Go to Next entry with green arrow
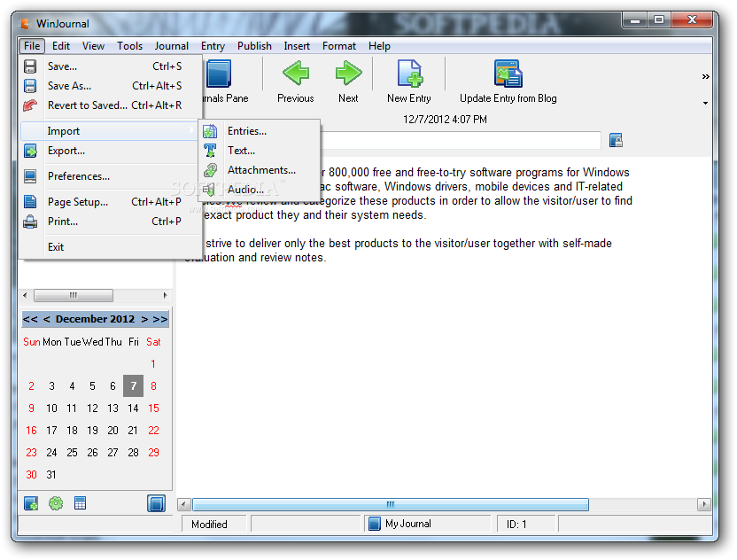This screenshot has width=737, height=560. pos(348,73)
